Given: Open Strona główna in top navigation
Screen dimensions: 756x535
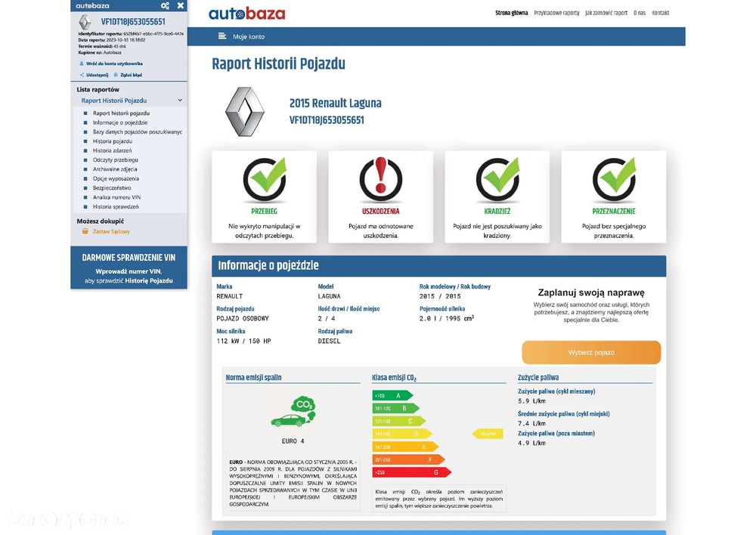Looking at the screenshot, I should coord(512,13).
